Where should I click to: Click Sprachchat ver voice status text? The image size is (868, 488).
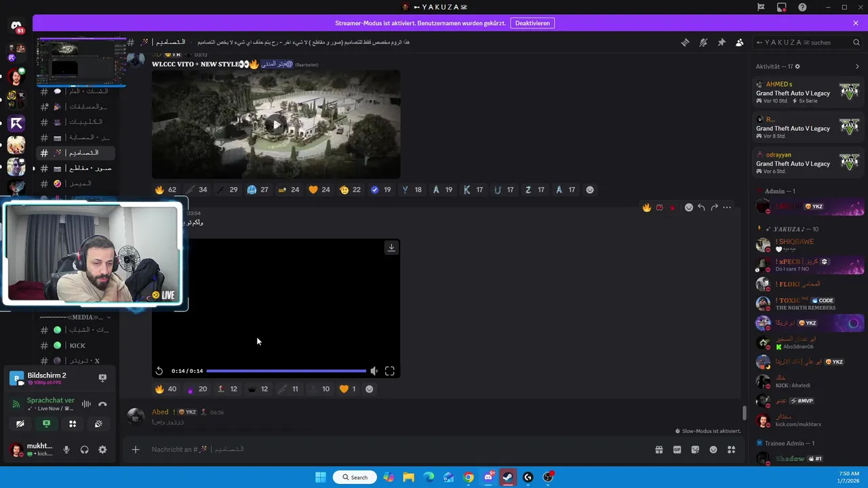[x=50, y=401]
